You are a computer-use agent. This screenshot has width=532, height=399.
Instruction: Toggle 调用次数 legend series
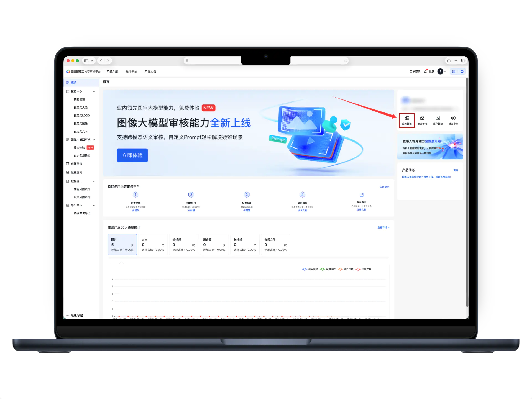[x=310, y=269]
